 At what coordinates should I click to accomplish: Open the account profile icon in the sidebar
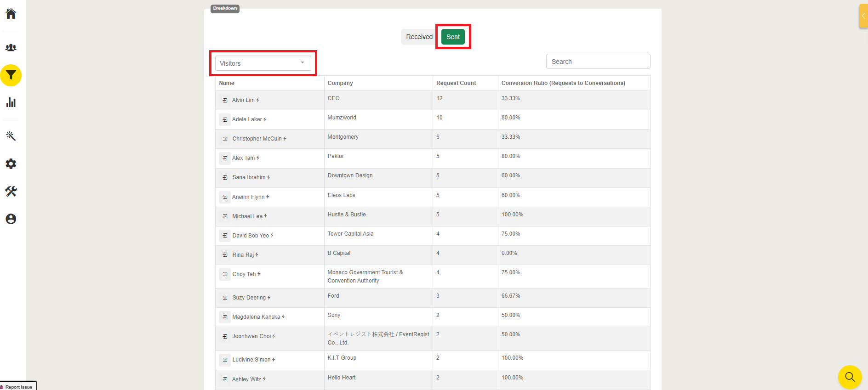(x=11, y=219)
